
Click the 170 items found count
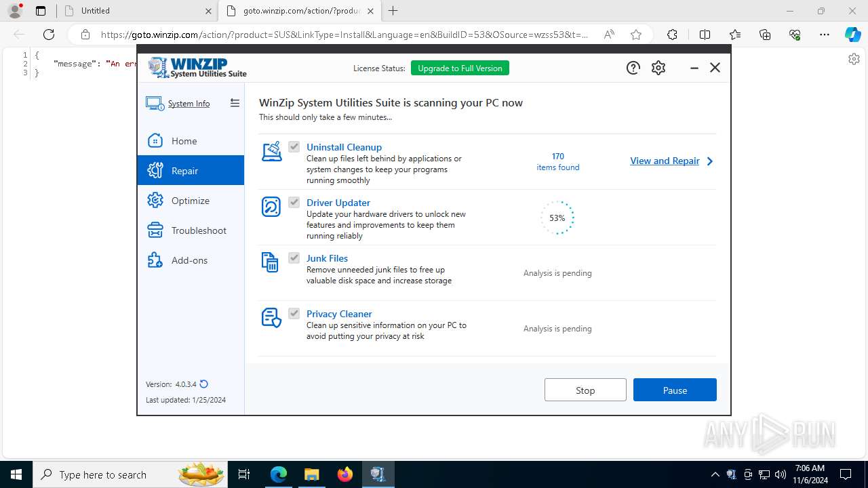(558, 161)
